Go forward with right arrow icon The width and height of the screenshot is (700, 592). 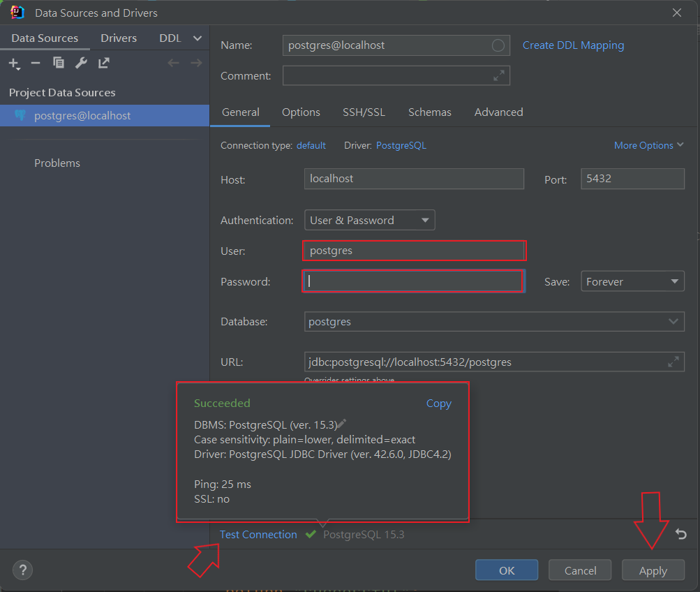pyautogui.click(x=196, y=63)
